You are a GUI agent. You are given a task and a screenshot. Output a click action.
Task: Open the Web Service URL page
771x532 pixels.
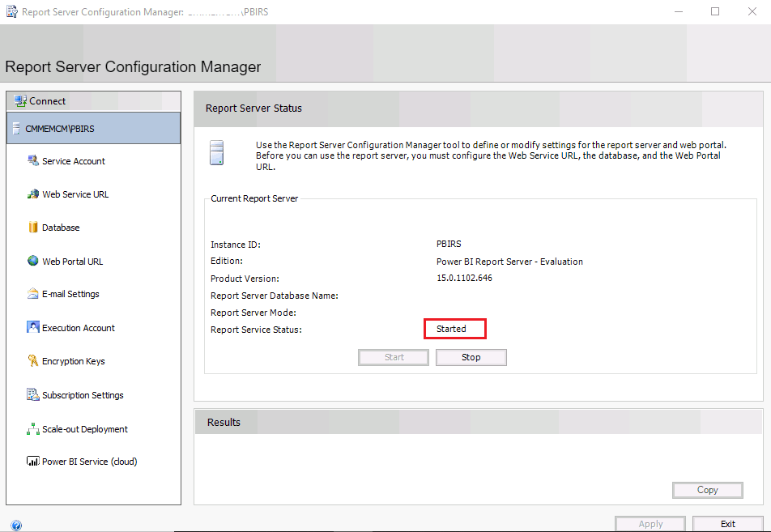pyautogui.click(x=75, y=194)
